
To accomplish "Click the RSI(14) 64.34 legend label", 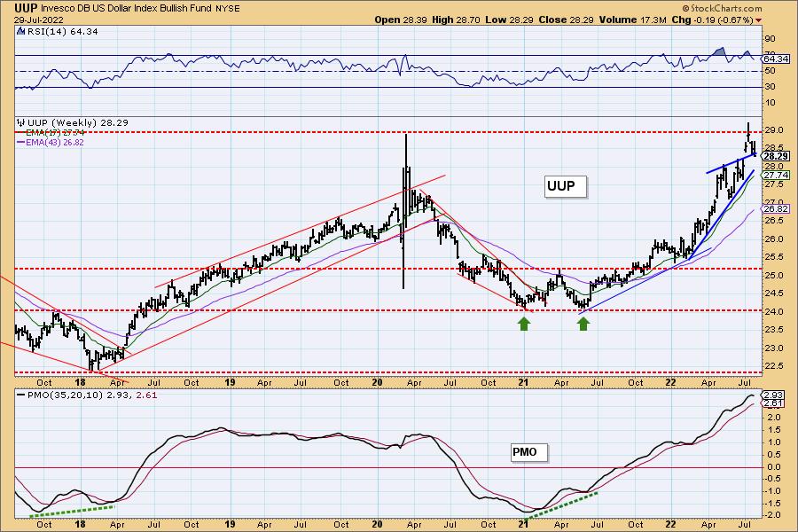I will coord(62,32).
